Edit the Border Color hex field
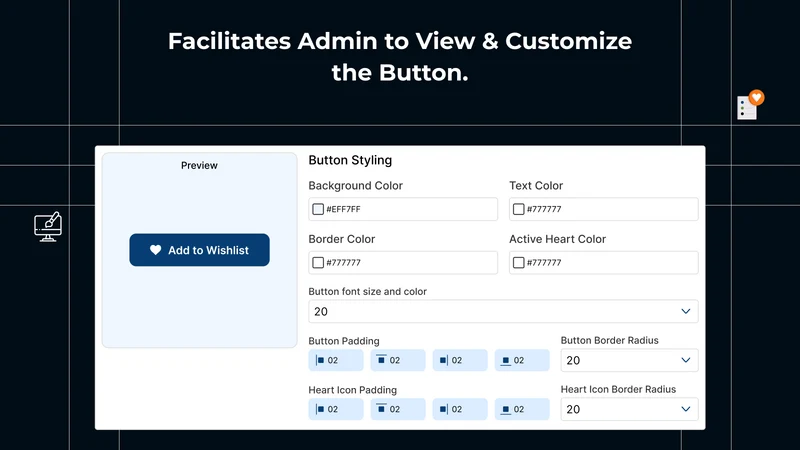Image resolution: width=800 pixels, height=450 pixels. [x=403, y=262]
